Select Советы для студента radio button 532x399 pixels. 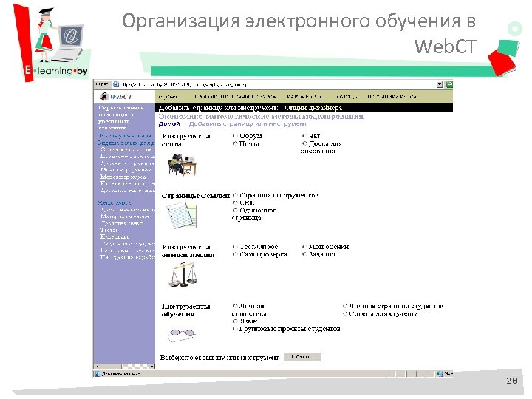pos(345,313)
